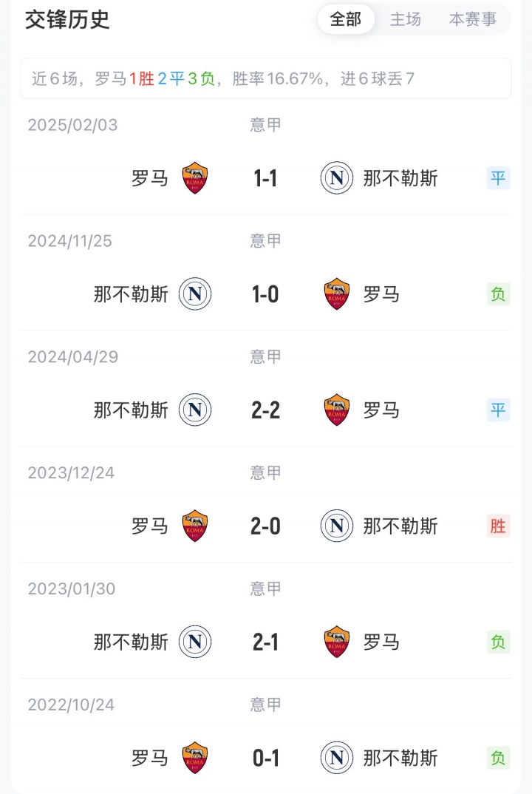Click Roma crest in 2025/02/03 match

[x=195, y=178]
